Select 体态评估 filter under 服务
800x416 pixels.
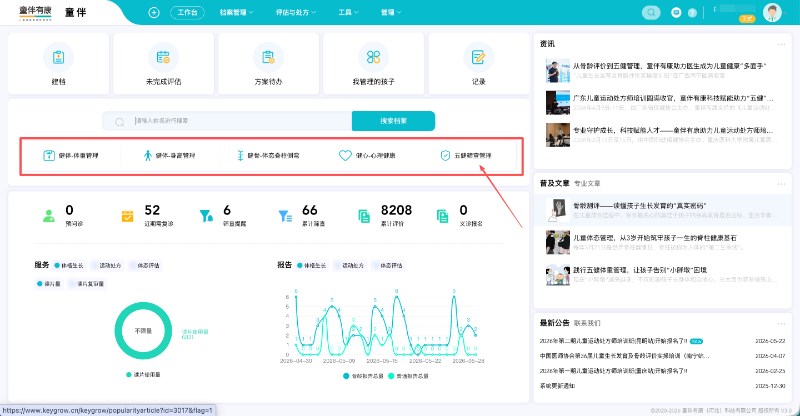coord(145,265)
